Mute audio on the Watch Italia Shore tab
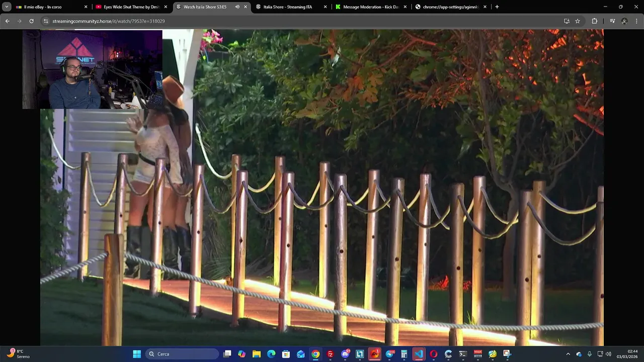 237,7
